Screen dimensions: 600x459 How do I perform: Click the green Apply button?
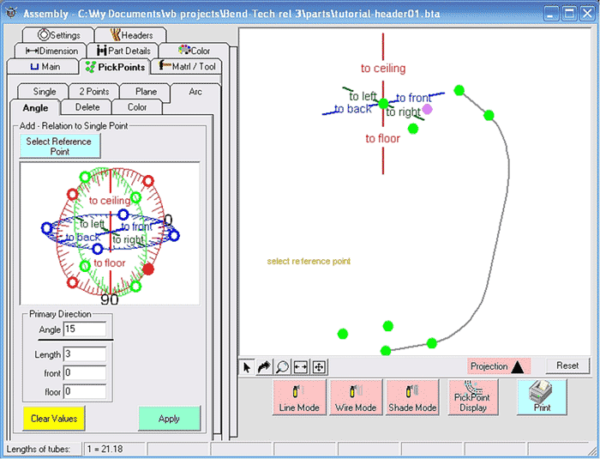coord(169,418)
